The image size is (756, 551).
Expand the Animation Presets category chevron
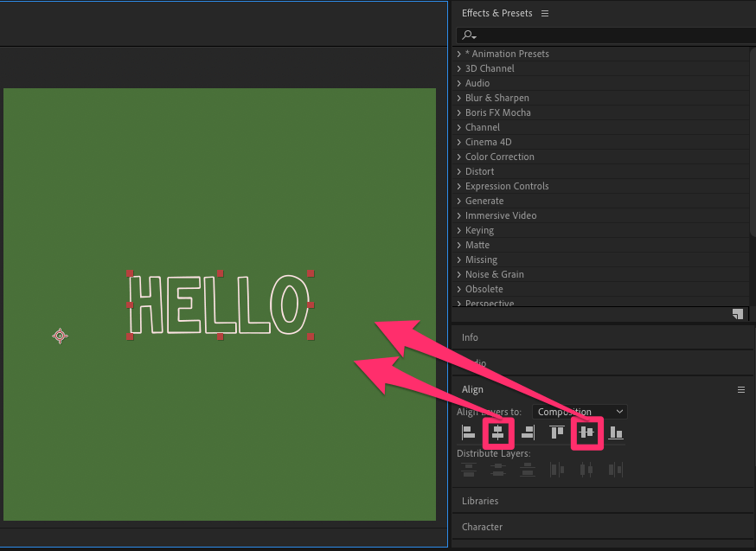pyautogui.click(x=459, y=54)
